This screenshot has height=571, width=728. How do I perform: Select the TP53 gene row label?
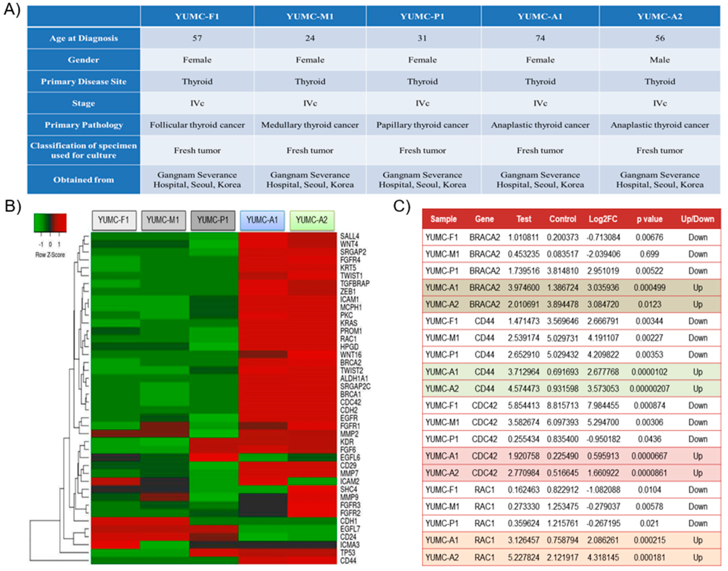click(x=347, y=553)
